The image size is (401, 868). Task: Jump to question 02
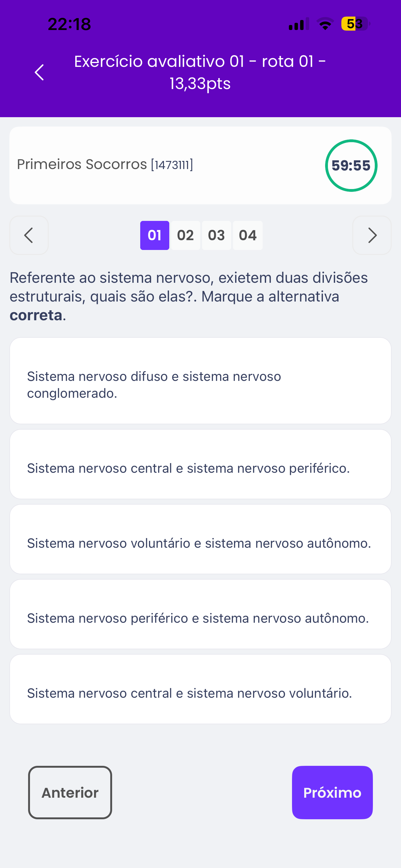pyautogui.click(x=186, y=235)
